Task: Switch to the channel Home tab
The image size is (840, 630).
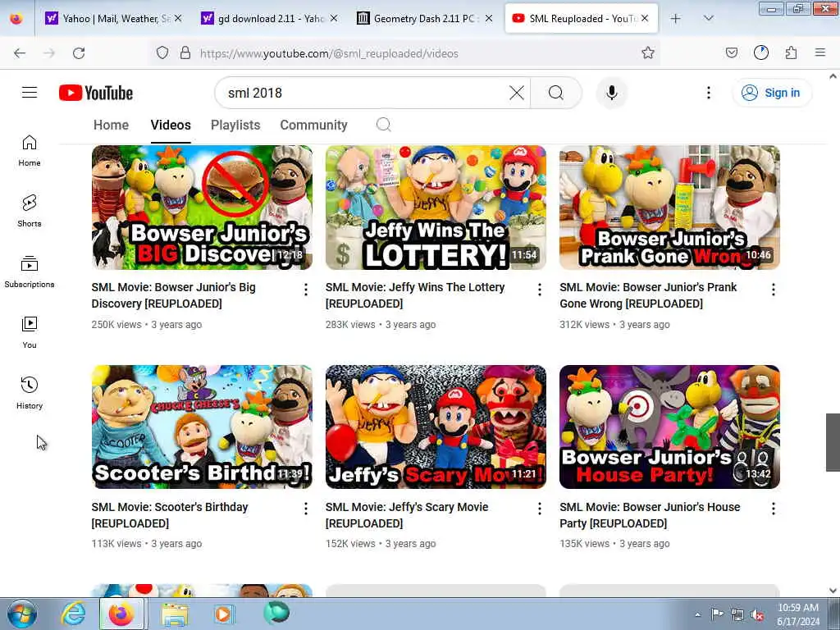Action: point(111,125)
